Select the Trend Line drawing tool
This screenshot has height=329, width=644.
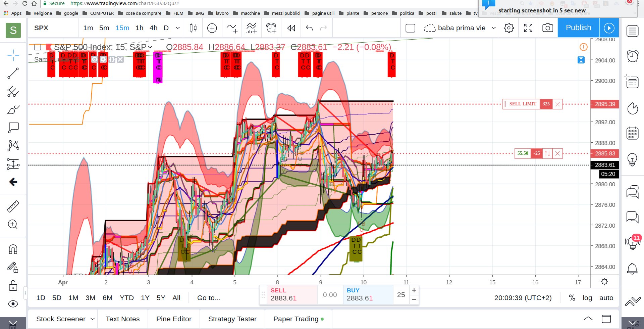13,73
